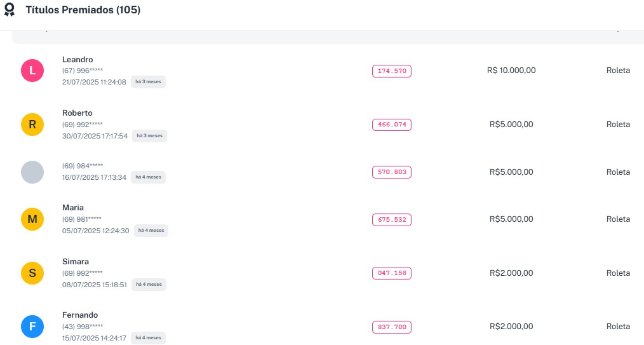Screen dimensions: 644x345
Task: Click the name Fernando in the list
Action: tap(80, 315)
